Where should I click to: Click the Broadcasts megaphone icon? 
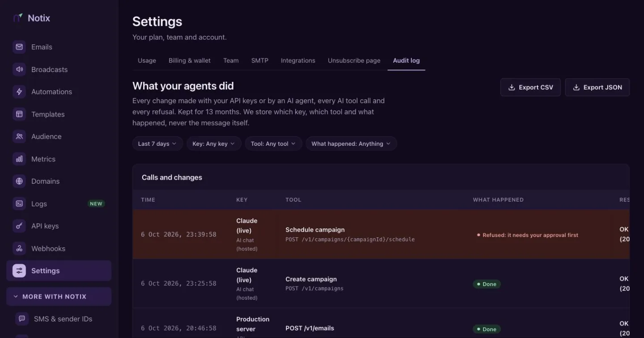tap(19, 69)
